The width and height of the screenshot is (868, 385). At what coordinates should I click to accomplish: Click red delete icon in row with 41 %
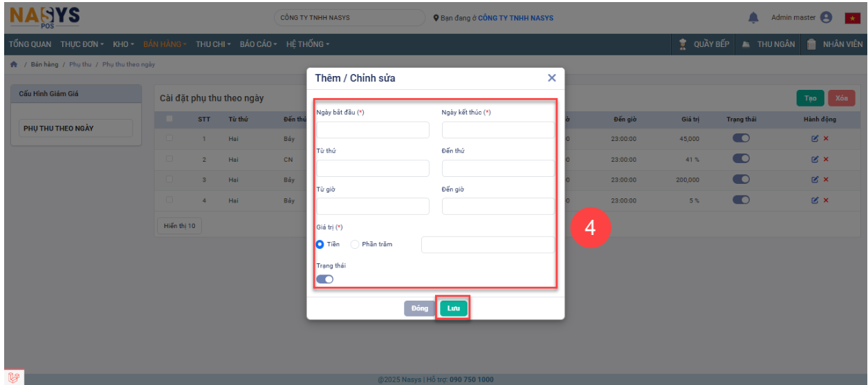click(x=826, y=160)
